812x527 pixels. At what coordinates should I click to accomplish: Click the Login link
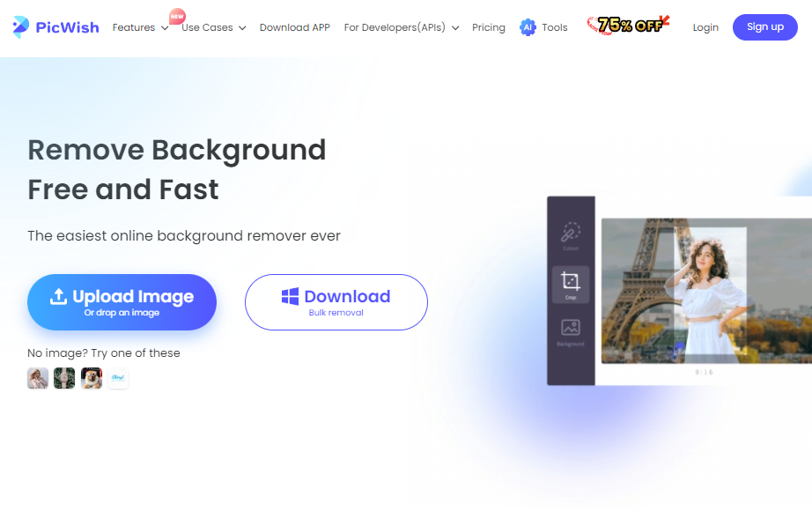pyautogui.click(x=705, y=27)
